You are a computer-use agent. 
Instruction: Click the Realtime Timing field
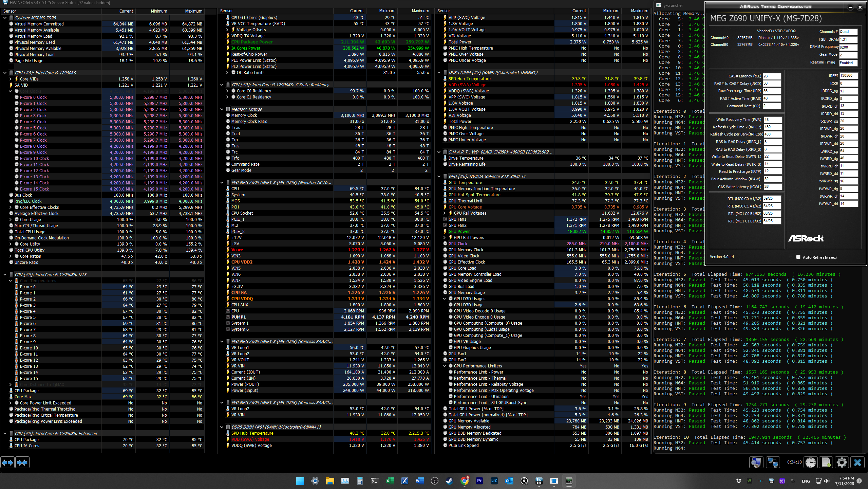tap(848, 63)
